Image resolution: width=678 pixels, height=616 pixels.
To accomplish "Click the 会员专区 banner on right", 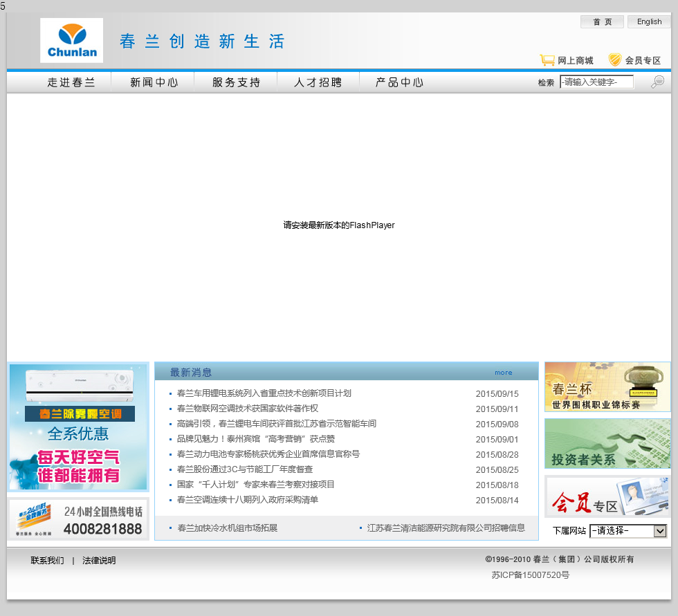I will point(607,497).
